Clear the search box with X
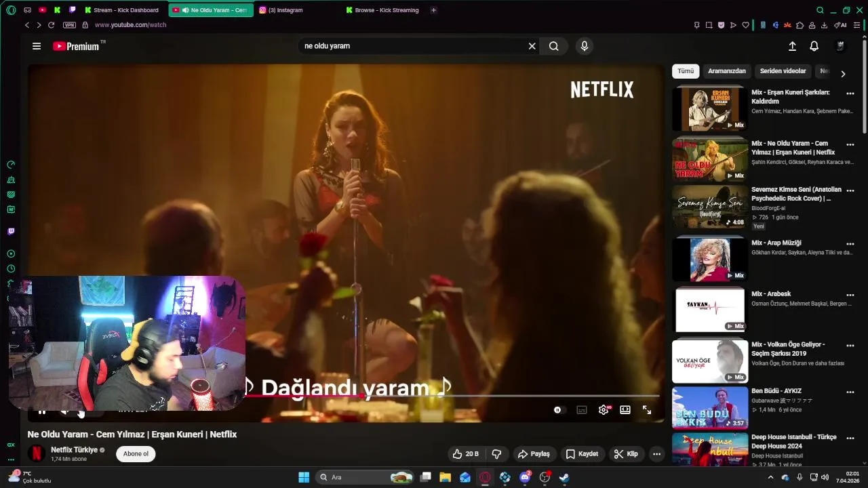Screen dimensions: 868x488 click(x=532, y=46)
